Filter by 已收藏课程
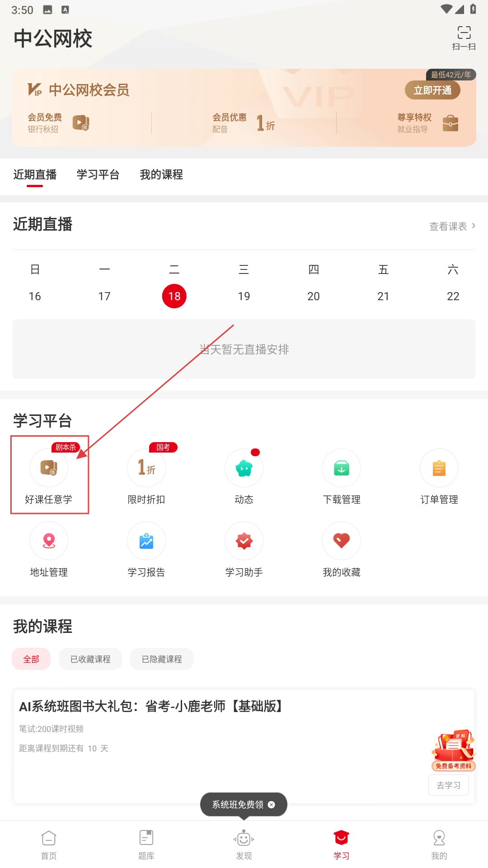 click(90, 659)
